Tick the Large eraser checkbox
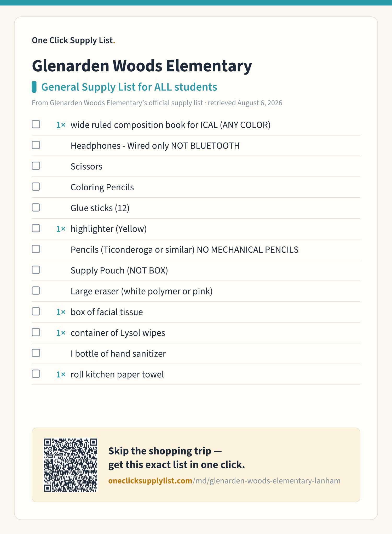The image size is (392, 534). (36, 291)
